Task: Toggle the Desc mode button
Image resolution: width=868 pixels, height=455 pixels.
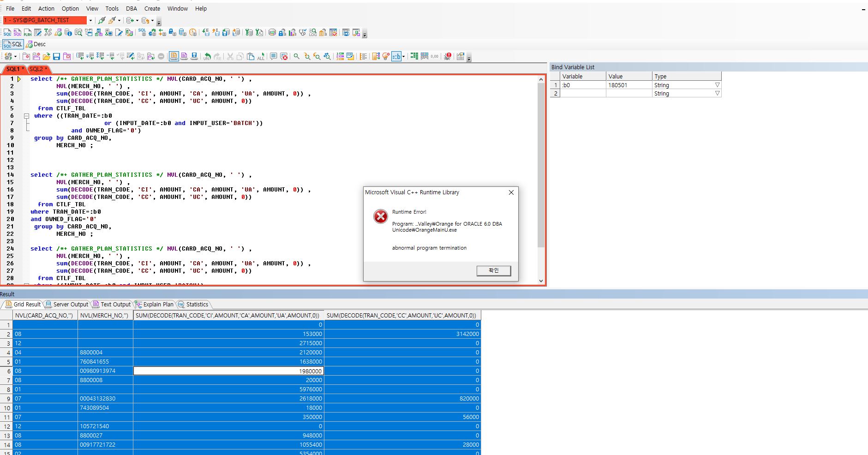Action: [36, 44]
